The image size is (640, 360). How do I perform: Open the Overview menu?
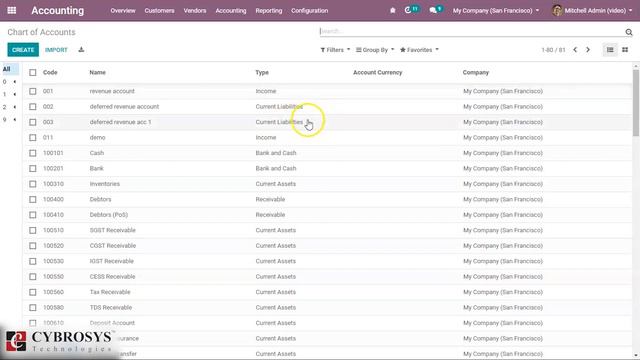point(122,11)
